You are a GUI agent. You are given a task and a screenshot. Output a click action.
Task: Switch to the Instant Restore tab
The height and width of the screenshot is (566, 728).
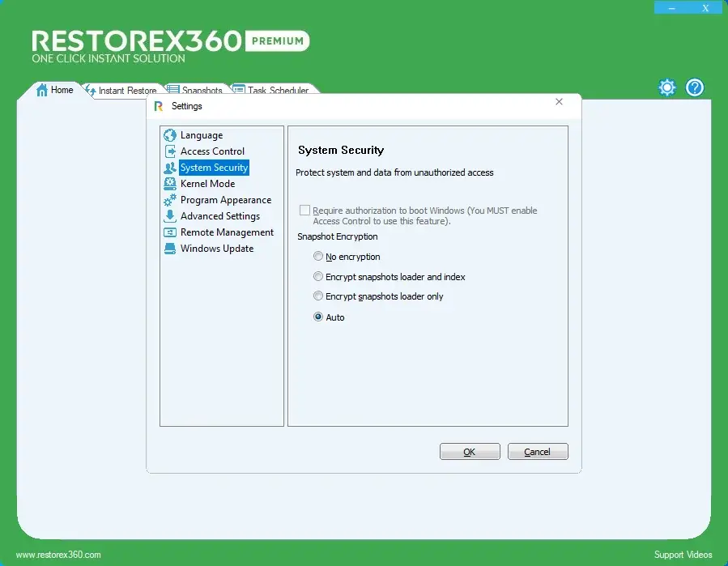point(121,91)
